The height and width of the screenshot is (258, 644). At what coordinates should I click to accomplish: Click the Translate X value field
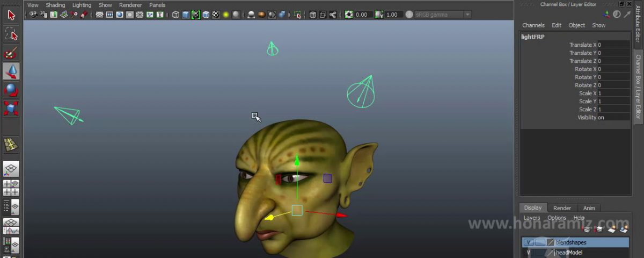point(613,45)
